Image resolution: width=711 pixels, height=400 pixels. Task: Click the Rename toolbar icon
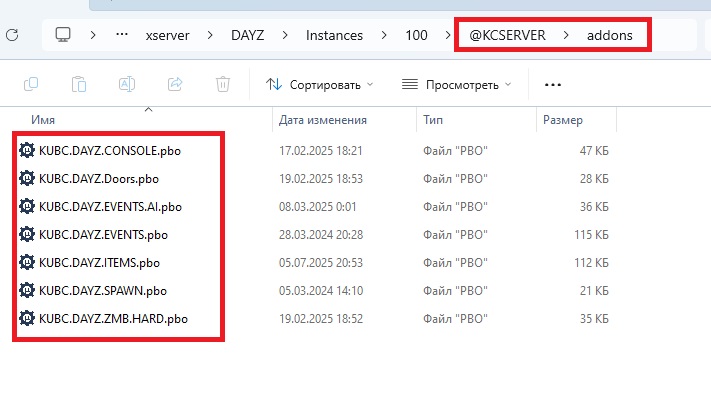(x=127, y=84)
